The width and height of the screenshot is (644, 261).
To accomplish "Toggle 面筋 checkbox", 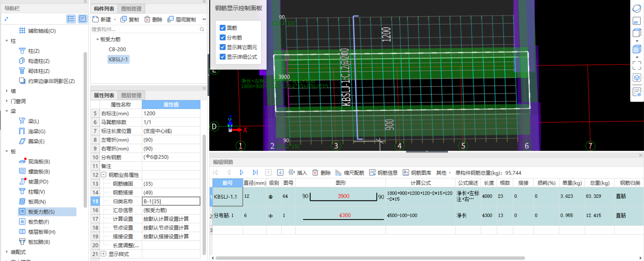I will click(x=222, y=28).
